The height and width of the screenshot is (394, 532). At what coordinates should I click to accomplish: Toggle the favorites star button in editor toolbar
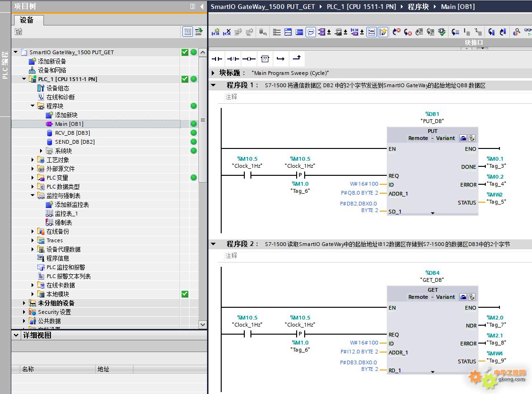pos(382,32)
